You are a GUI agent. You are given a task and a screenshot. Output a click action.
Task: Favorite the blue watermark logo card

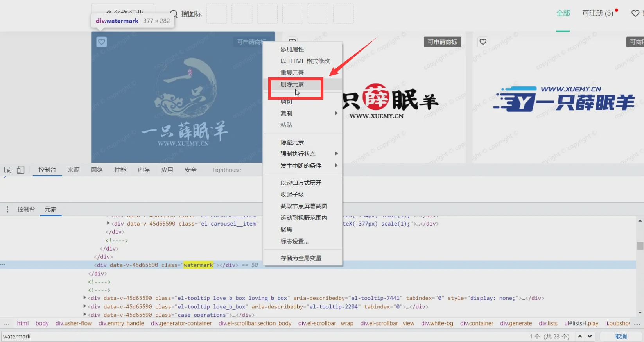point(102,42)
